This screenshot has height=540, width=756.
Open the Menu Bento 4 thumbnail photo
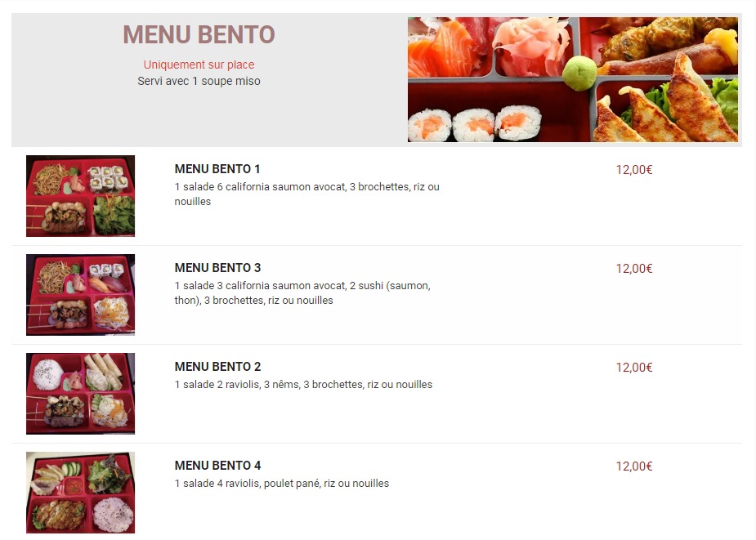pos(81,493)
